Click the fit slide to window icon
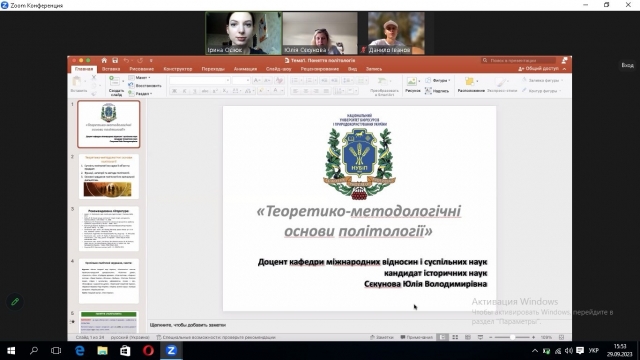 561,337
